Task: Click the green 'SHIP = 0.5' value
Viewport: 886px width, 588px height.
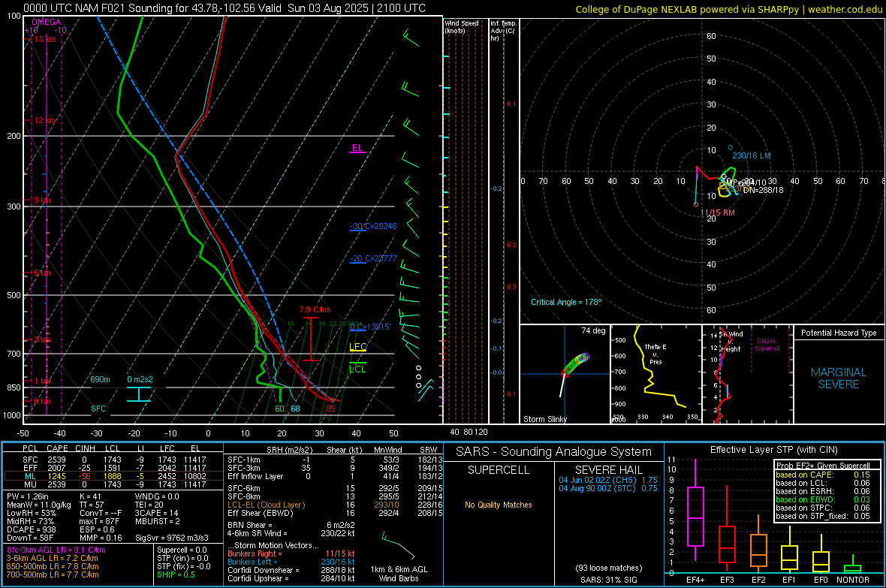Action: pyautogui.click(x=176, y=574)
